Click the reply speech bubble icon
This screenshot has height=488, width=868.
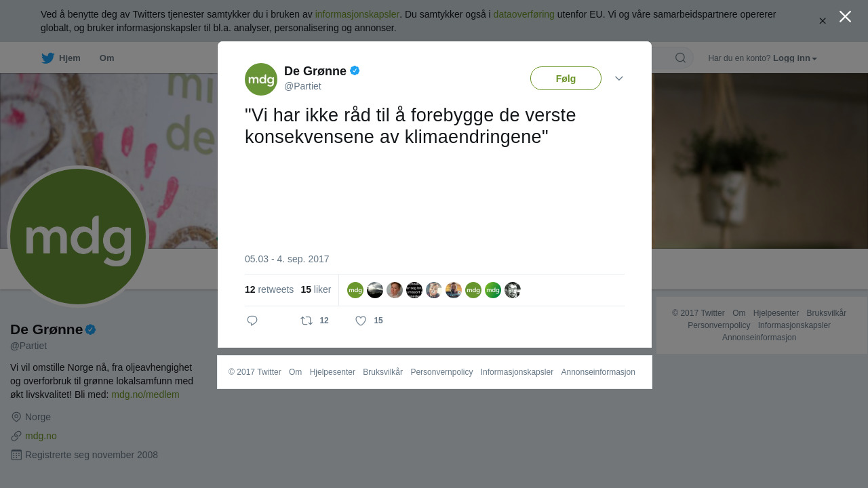point(252,321)
